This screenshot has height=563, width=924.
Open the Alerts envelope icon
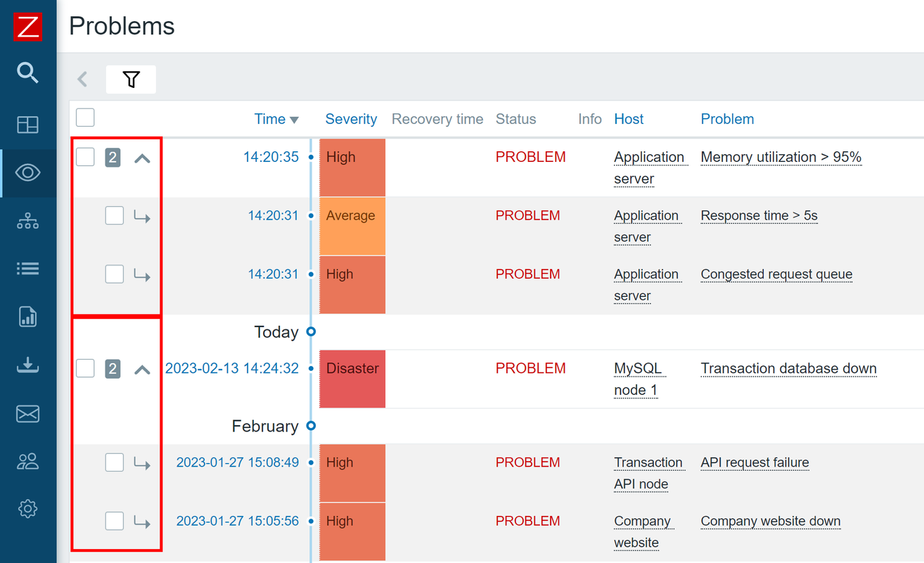point(27,413)
